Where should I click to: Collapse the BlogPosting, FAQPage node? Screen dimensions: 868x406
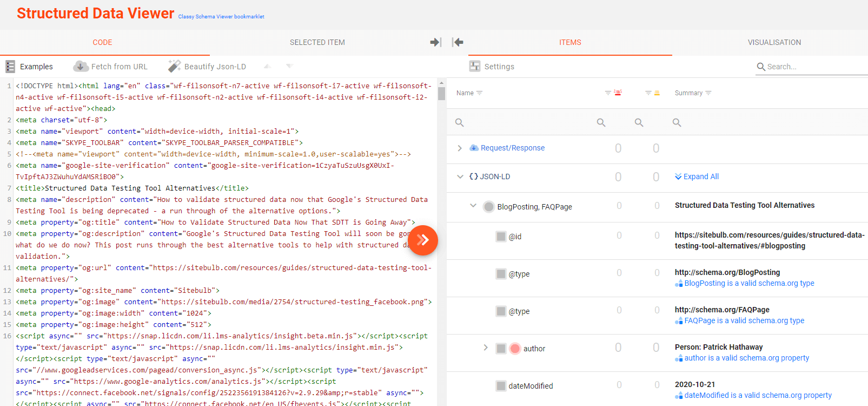pyautogui.click(x=473, y=206)
